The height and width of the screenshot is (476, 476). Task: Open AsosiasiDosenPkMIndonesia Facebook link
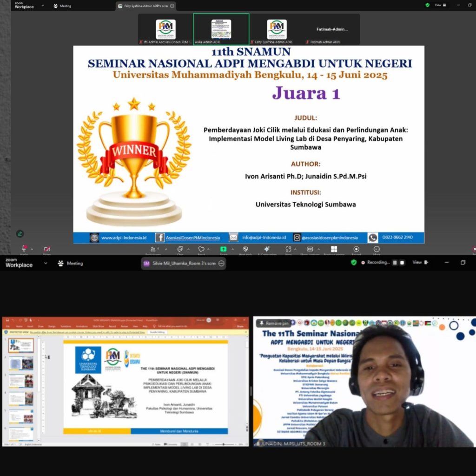(193, 238)
